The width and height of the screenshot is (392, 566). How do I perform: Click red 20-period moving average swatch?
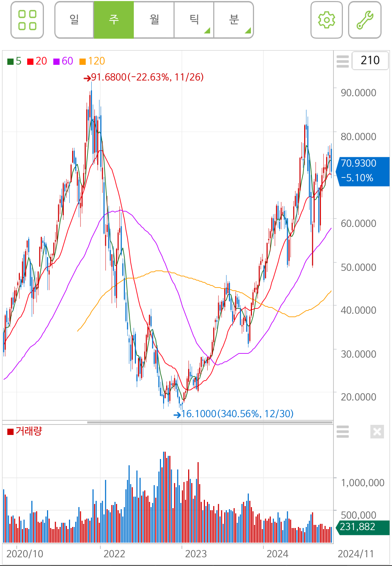pos(30,62)
